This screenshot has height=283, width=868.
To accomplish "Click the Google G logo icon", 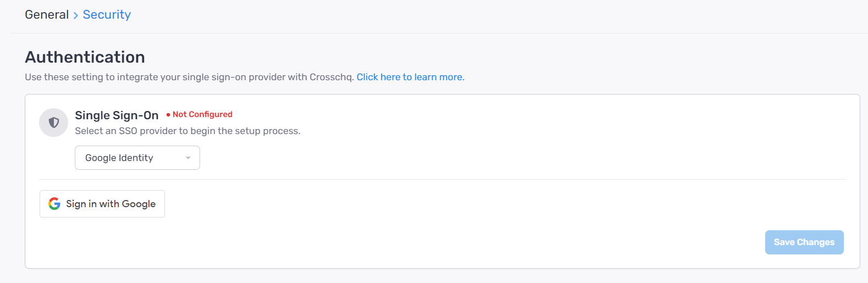I will 54,204.
